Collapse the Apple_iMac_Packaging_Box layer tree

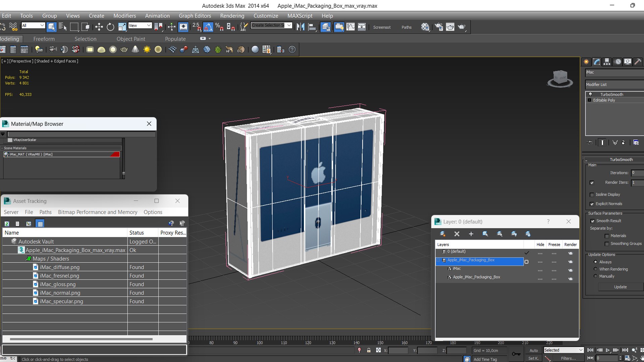pyautogui.click(x=438, y=260)
